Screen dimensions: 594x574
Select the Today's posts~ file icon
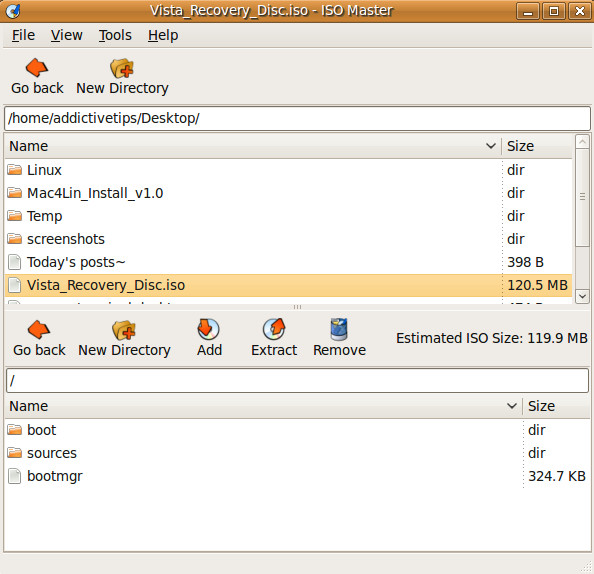pos(14,262)
